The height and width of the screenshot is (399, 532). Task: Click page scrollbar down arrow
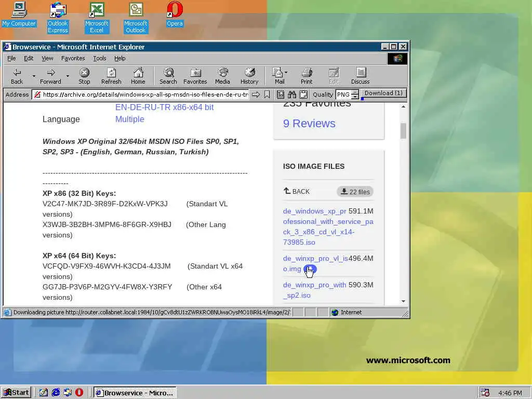click(403, 301)
